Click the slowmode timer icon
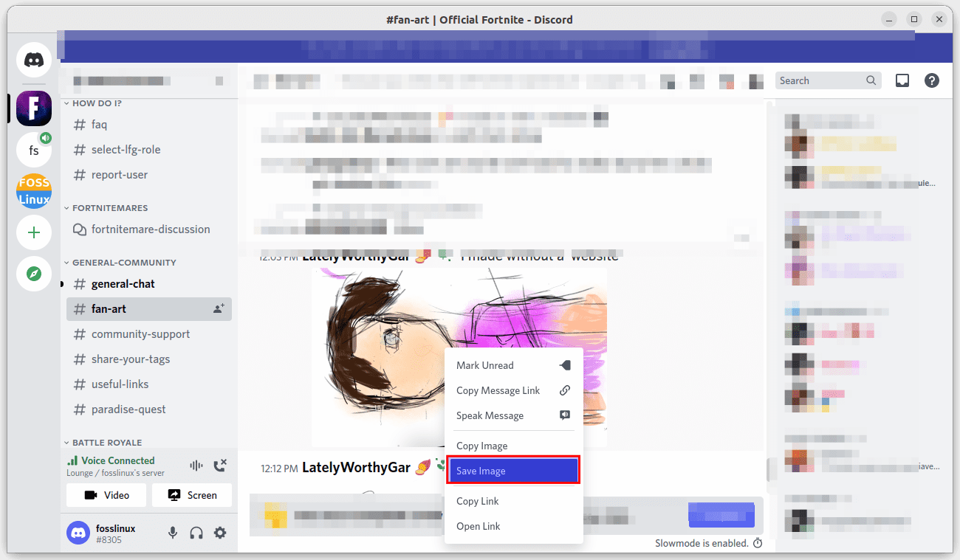The height and width of the screenshot is (560, 960). 757,543
